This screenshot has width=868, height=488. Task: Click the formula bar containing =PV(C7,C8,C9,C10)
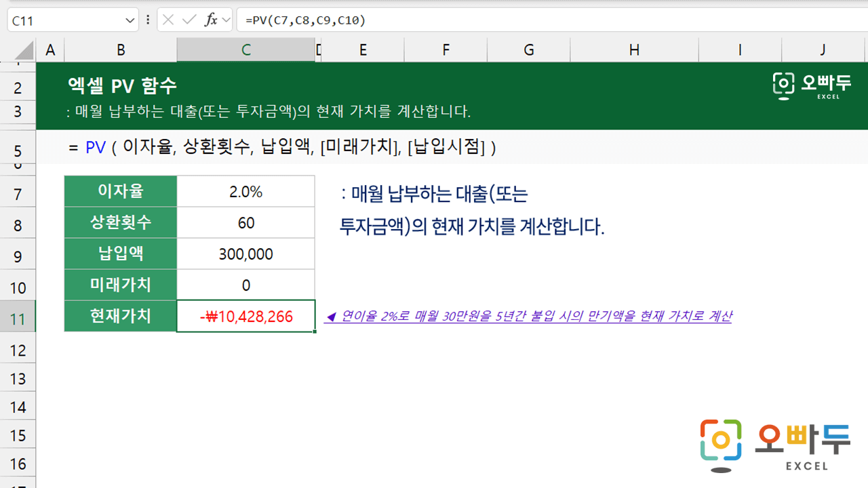point(542,20)
